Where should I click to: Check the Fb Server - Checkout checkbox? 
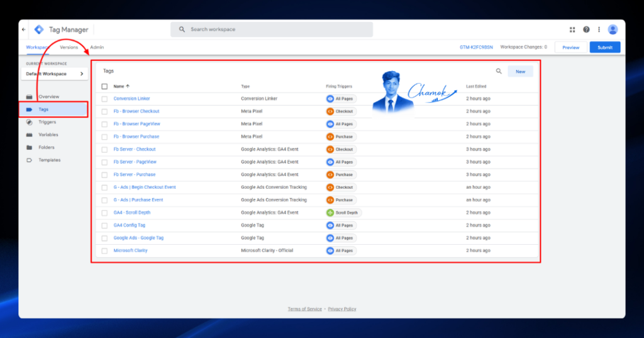[104, 150]
